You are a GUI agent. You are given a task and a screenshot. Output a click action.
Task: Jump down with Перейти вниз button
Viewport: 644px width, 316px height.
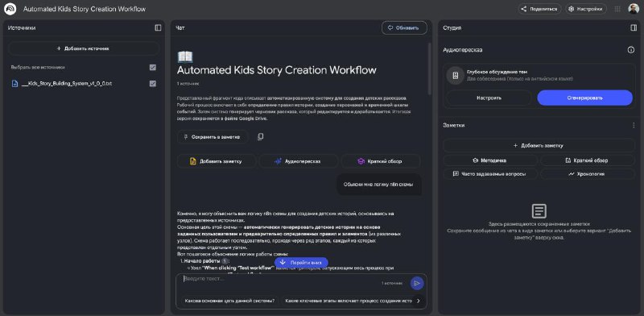coord(301,262)
